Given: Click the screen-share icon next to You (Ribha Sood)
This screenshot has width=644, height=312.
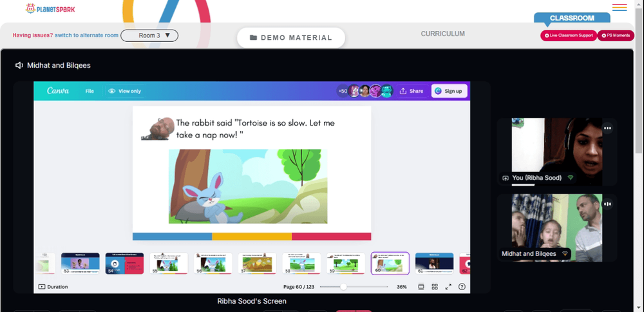Looking at the screenshot, I should 505,178.
